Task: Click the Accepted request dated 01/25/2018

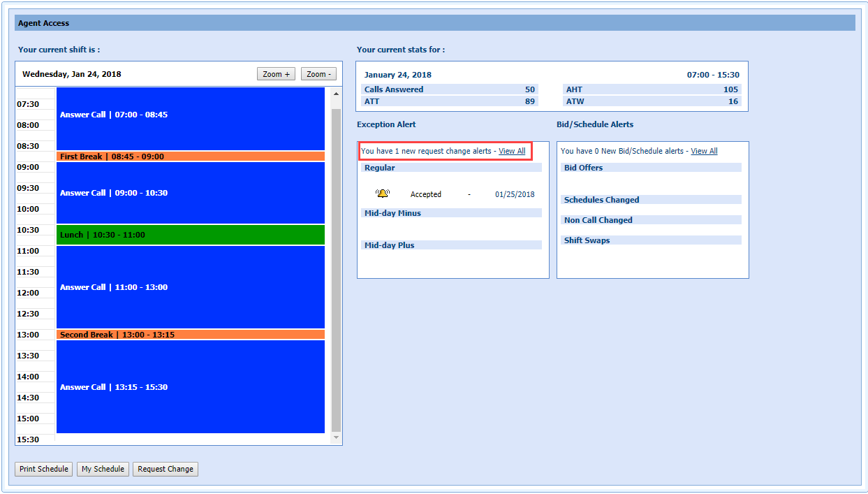Action: (426, 194)
